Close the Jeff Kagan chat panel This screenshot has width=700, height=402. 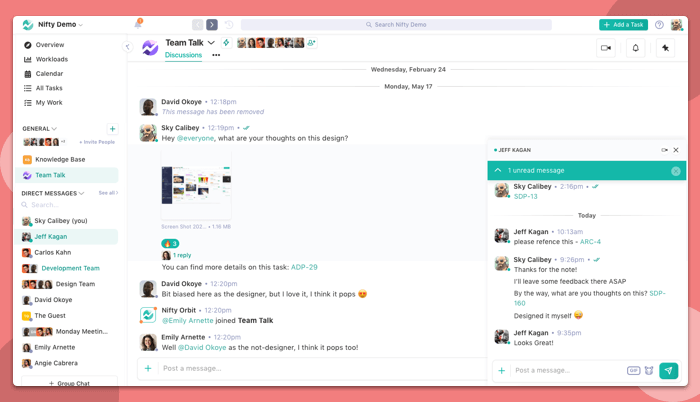676,150
